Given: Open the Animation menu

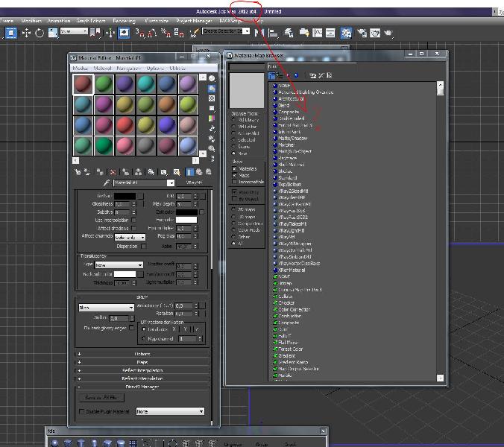Looking at the screenshot, I should (59, 21).
